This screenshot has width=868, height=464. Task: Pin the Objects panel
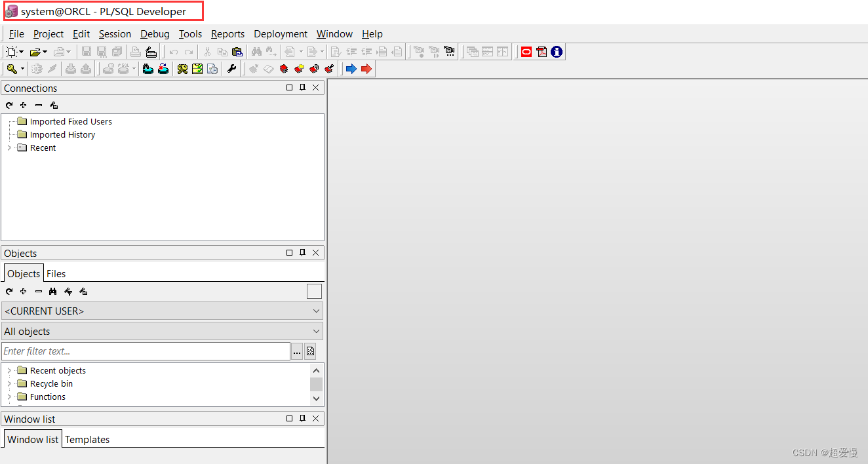click(302, 253)
